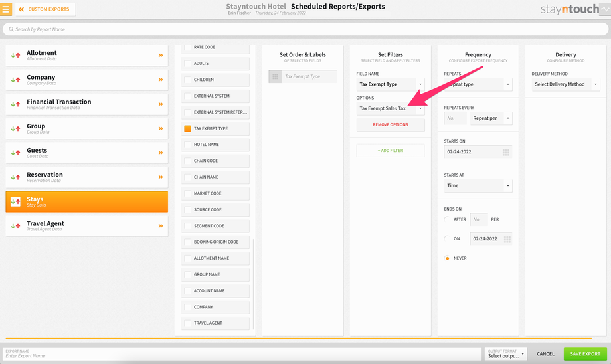The image size is (611, 364).
Task: Select the Never radio button
Action: [448, 258]
